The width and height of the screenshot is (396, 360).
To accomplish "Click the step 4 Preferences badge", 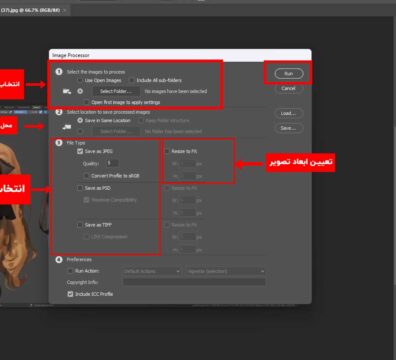I will click(x=59, y=259).
